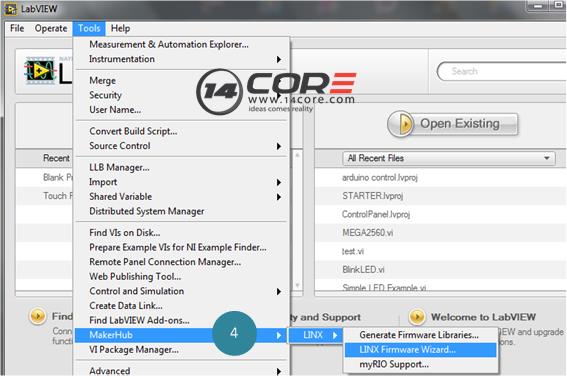
Task: Click the Open Existing arrow icon
Action: coord(401,124)
